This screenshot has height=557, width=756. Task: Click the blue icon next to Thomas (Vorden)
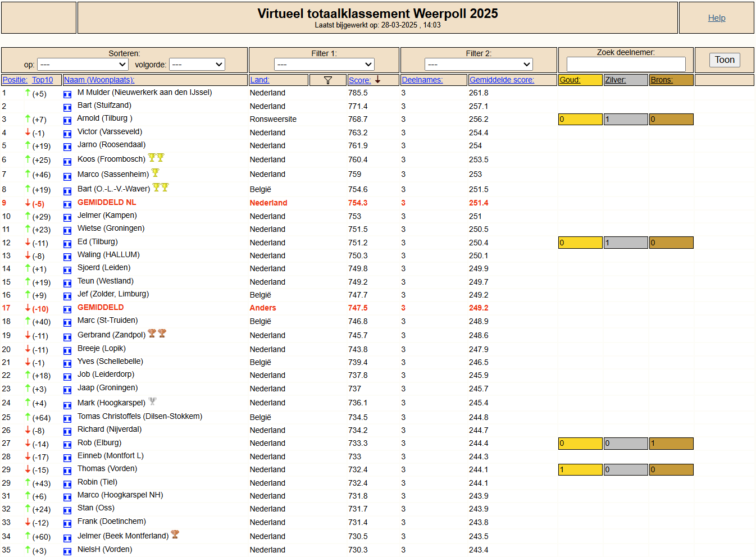(x=67, y=471)
